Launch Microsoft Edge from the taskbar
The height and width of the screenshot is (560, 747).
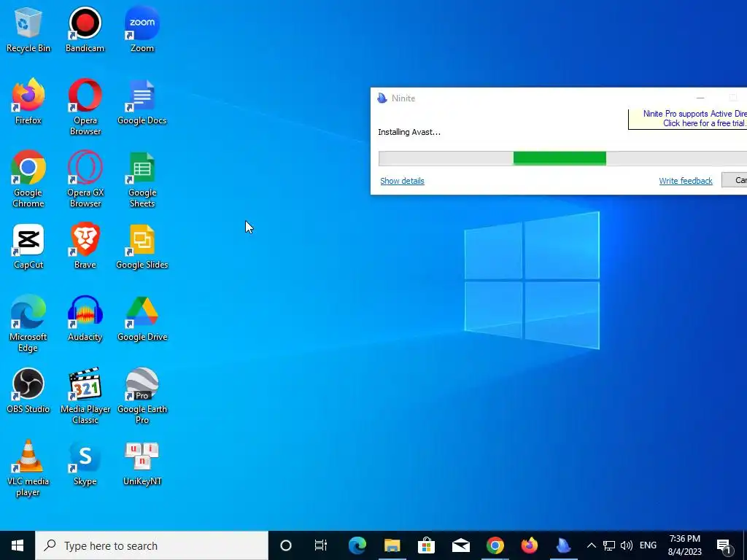tap(357, 545)
